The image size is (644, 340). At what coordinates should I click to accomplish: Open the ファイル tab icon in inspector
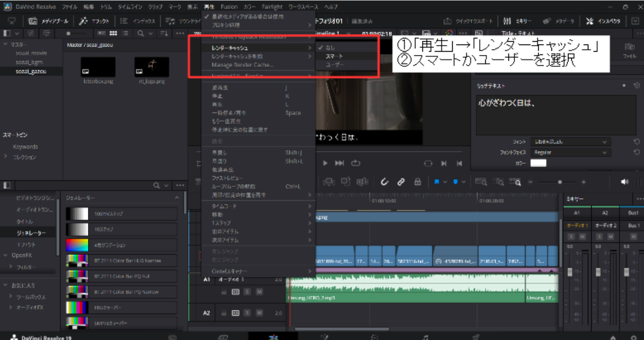(x=629, y=50)
